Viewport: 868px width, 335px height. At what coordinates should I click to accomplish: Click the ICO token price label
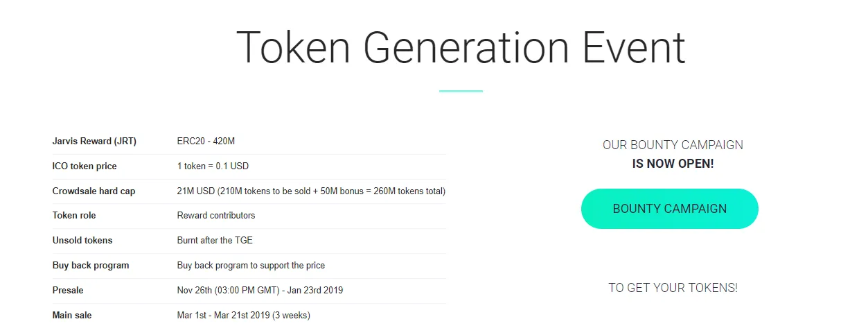[x=85, y=166]
